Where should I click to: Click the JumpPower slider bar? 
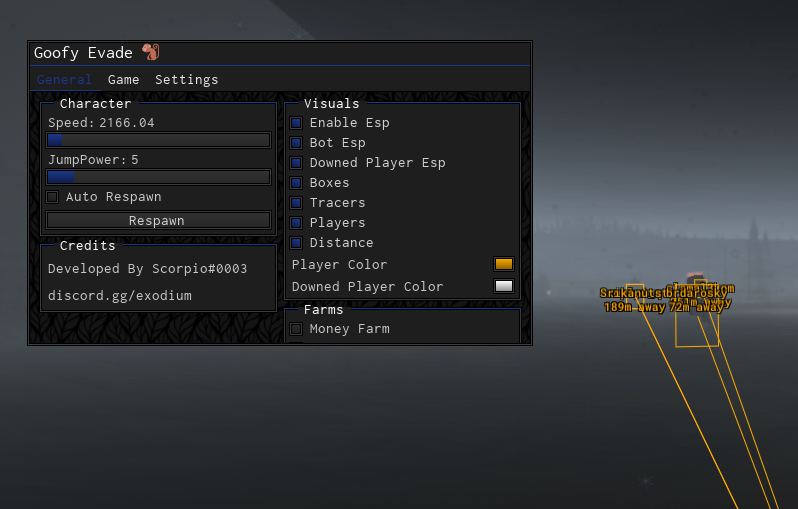point(158,177)
